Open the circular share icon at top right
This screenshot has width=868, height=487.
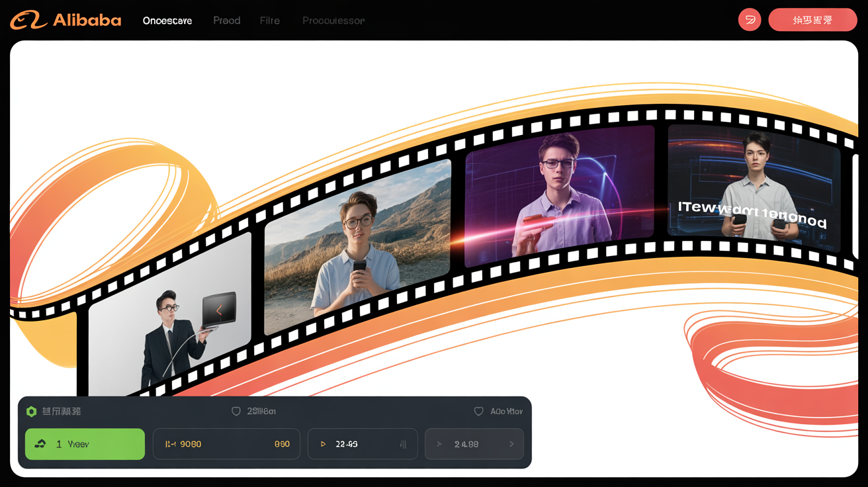click(750, 20)
